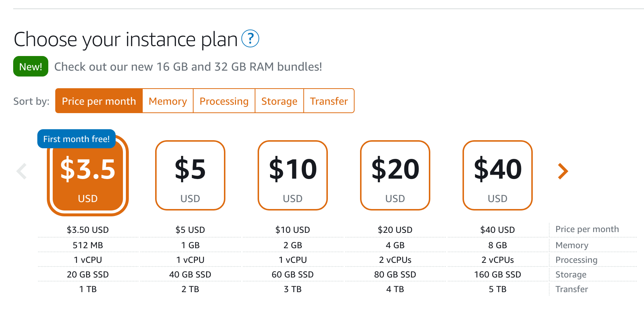Click the 160 GB SSD storage value

coord(498,274)
